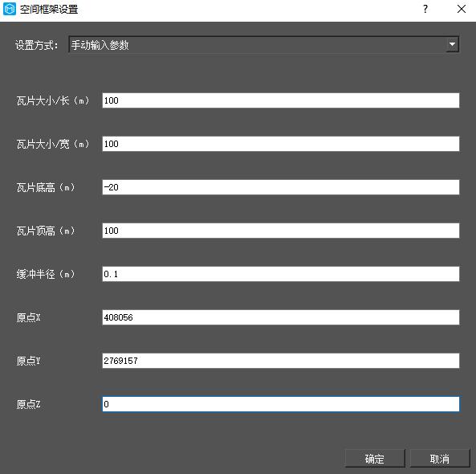Image resolution: width=476 pixels, height=474 pixels.
Task: Focus the 瓦片顶高 input field
Action: click(x=280, y=231)
